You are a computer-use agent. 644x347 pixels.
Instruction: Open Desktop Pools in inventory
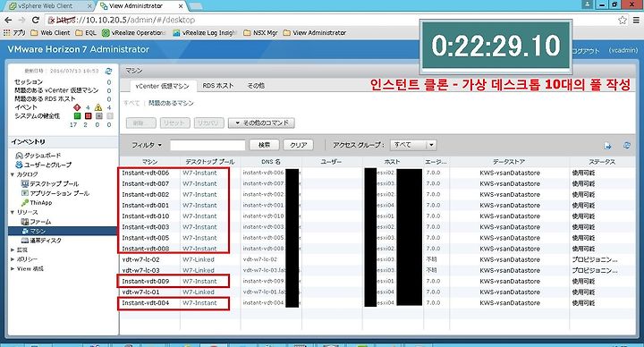tap(50, 184)
